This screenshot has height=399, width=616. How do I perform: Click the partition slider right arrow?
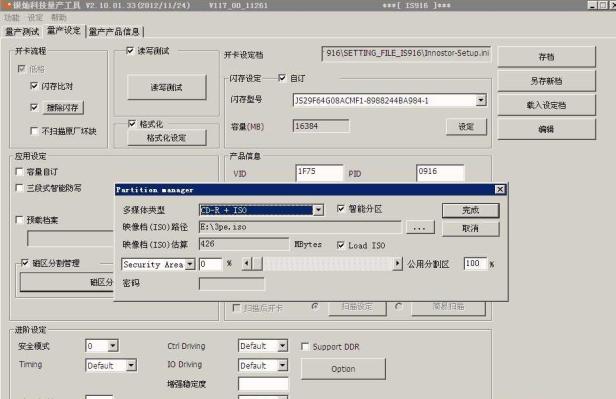pos(398,263)
